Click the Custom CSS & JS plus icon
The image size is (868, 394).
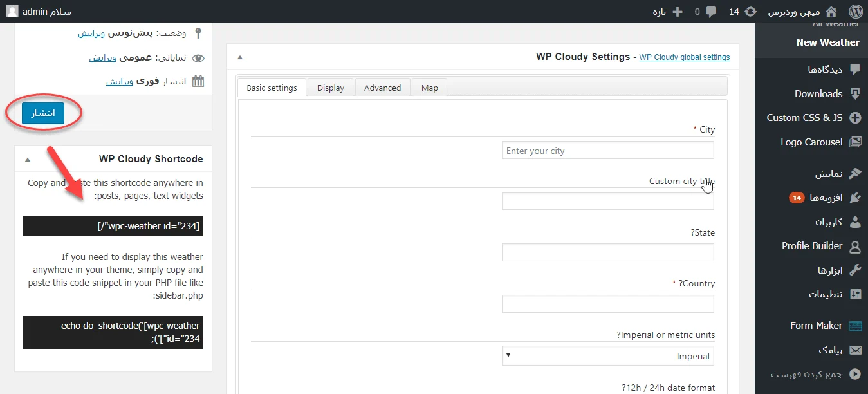pyautogui.click(x=854, y=118)
